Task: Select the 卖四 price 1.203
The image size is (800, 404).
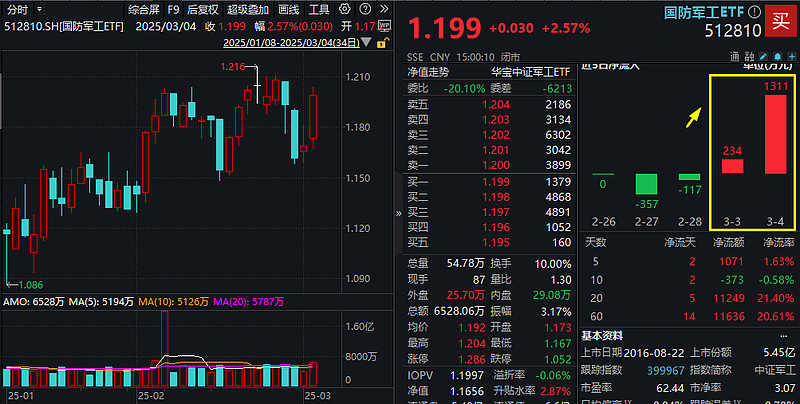Action: coord(495,120)
